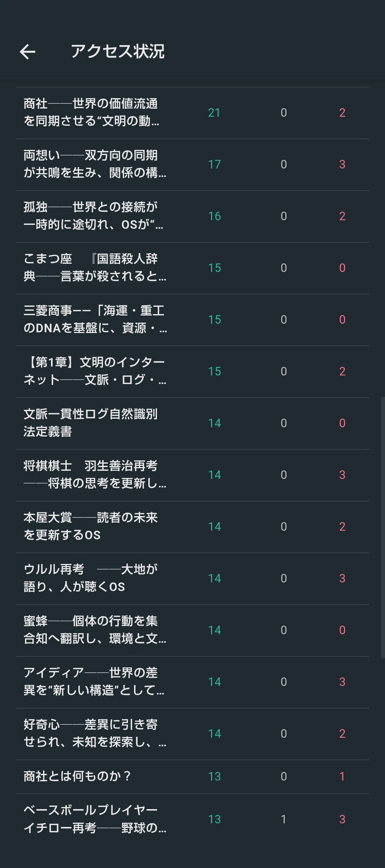The width and height of the screenshot is (385, 868).
Task: Select ベースボールプレイヤー イチロー再考 article
Action: (x=192, y=819)
